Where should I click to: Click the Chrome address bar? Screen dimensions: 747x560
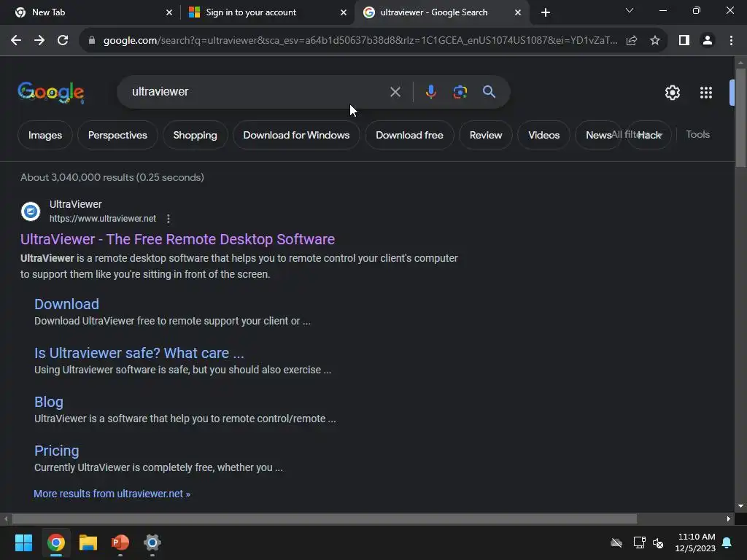point(360,41)
